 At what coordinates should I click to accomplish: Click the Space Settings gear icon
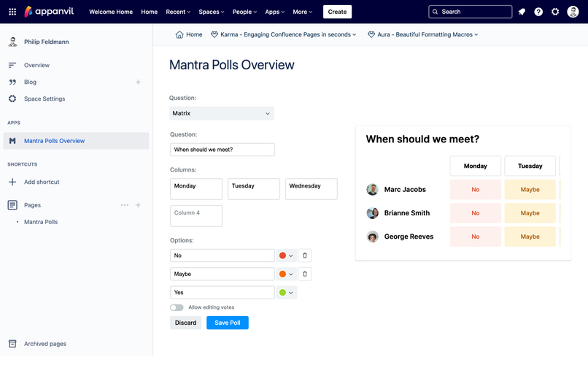(12, 99)
